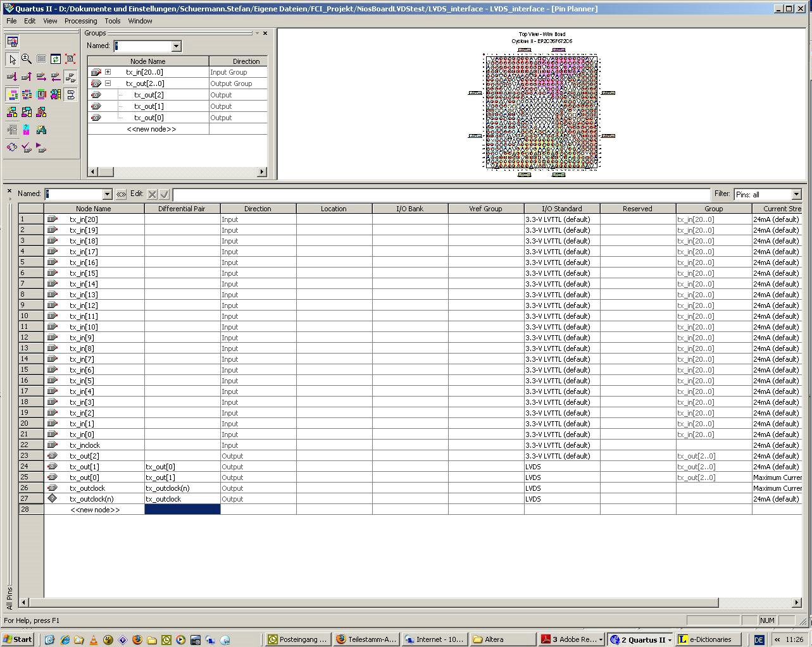Click the cyan question mark icon
This screenshot has height=647, width=812.
click(27, 130)
